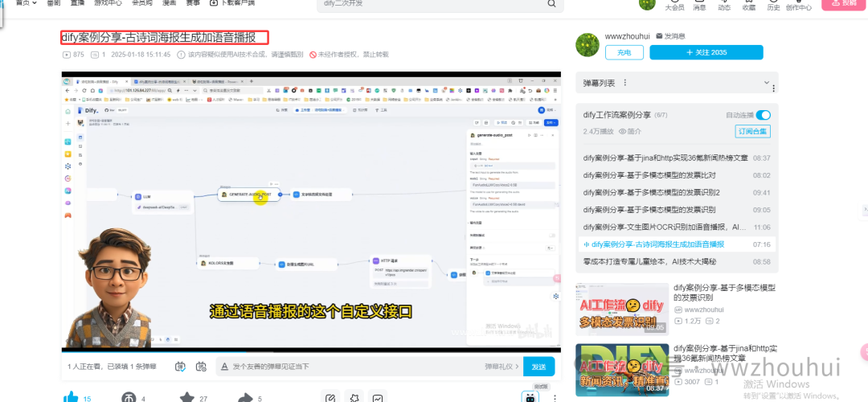Screen dimensions: 868x402
Task: Follow the uploader wwwzhouhui
Action: pos(706,52)
